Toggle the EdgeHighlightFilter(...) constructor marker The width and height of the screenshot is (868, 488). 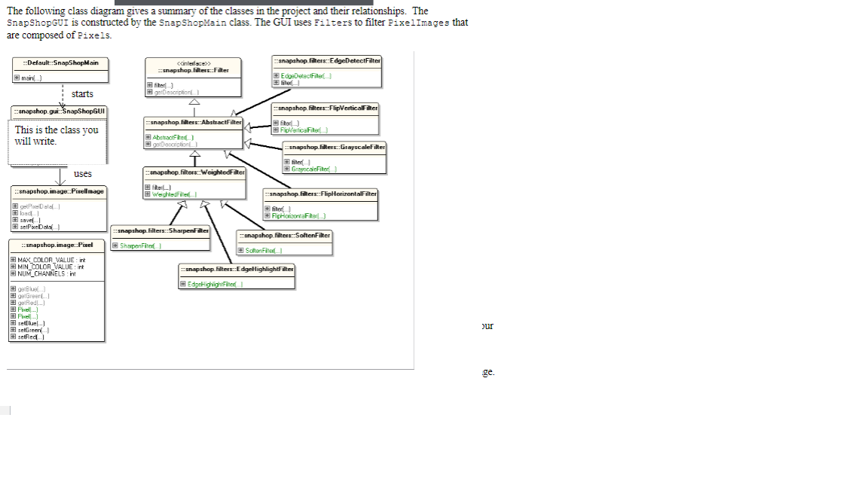coord(182,284)
